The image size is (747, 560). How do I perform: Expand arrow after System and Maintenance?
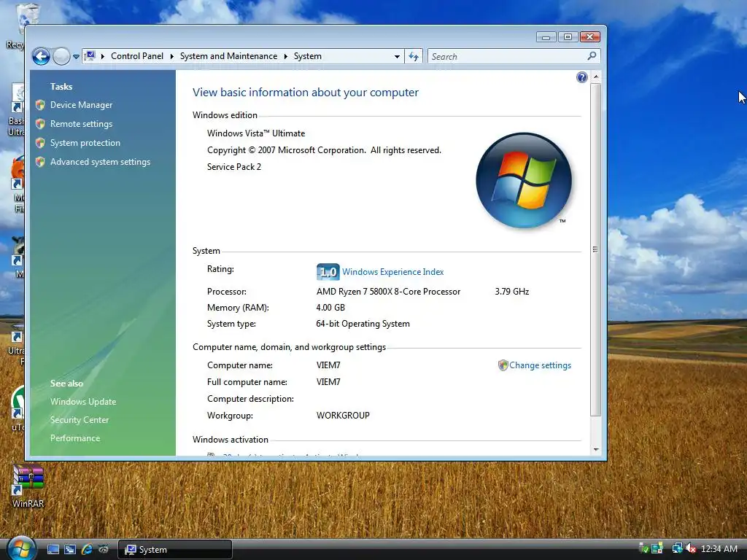285,56
